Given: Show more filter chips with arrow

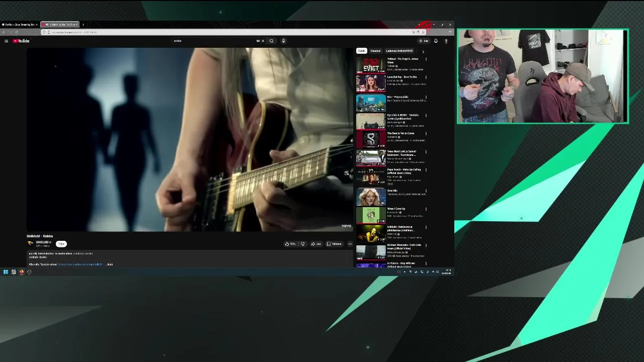Looking at the screenshot, I should coord(423,51).
